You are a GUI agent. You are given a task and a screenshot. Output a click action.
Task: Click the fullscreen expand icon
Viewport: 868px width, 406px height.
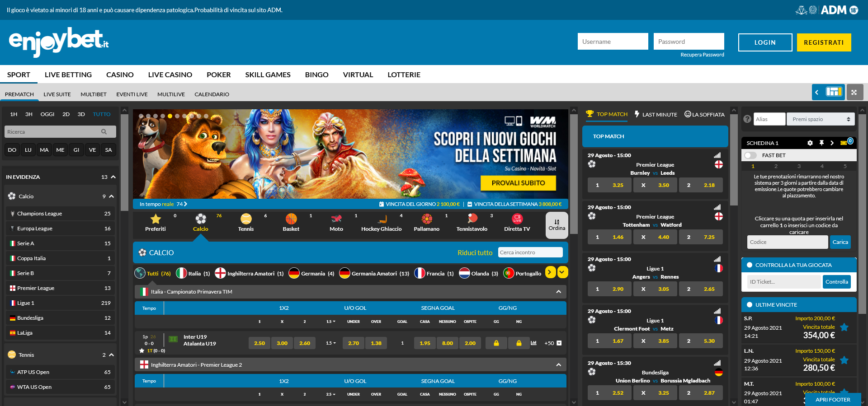(854, 92)
